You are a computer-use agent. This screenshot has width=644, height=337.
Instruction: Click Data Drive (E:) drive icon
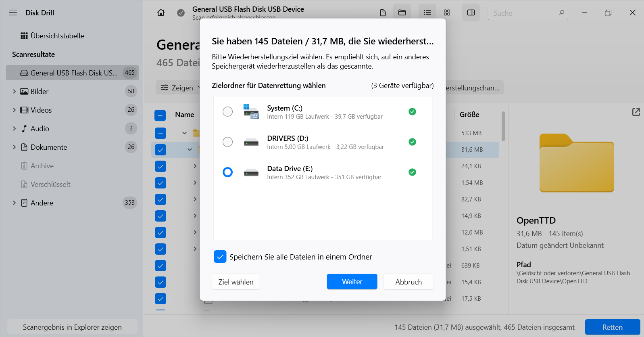[251, 172]
